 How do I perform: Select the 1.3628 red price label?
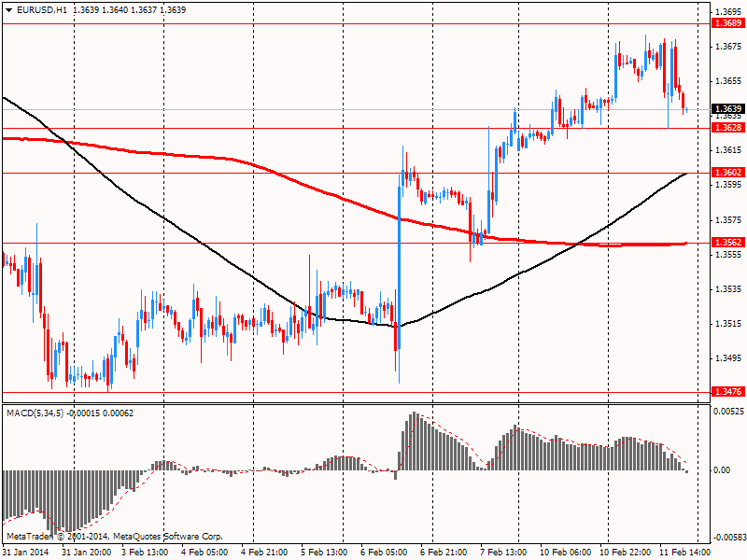[727, 127]
